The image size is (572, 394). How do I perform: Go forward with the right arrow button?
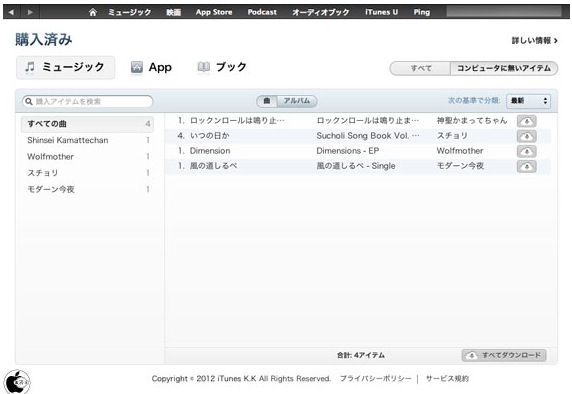(30, 12)
